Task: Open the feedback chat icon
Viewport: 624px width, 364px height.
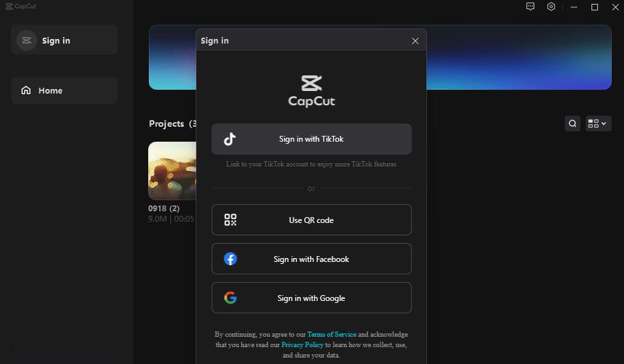Action: [x=530, y=6]
